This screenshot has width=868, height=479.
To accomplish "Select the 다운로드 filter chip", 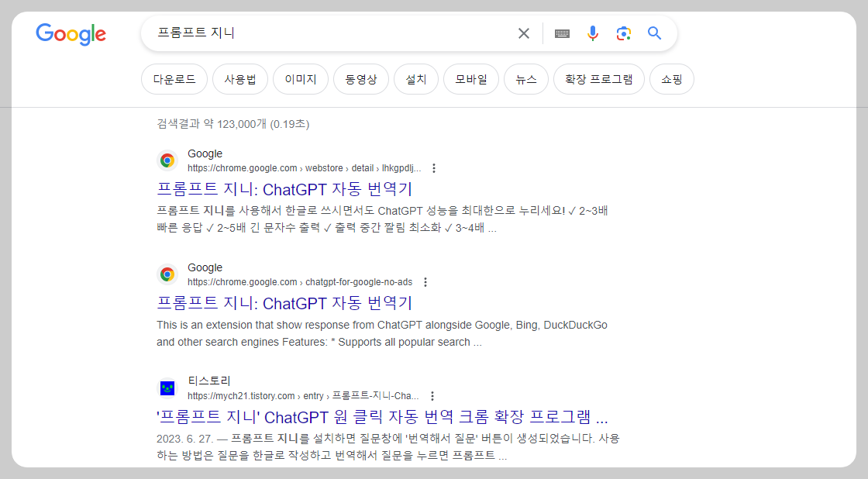I will pyautogui.click(x=174, y=79).
